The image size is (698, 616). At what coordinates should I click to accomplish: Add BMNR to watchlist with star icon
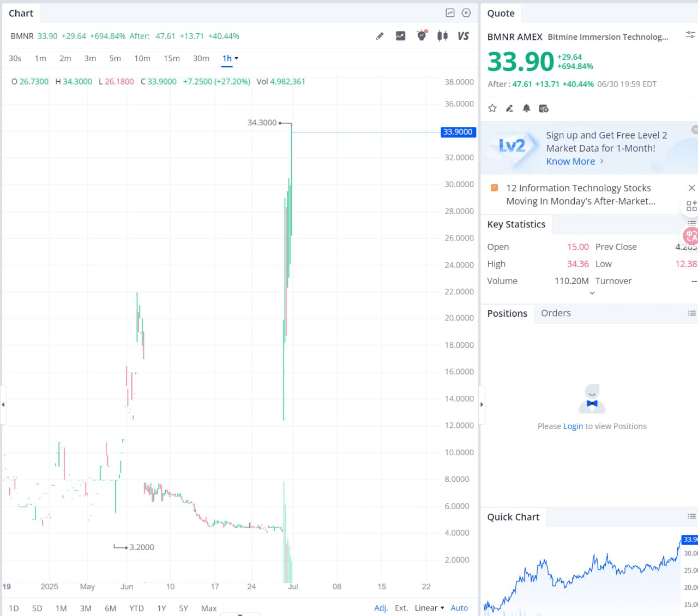[x=492, y=108]
